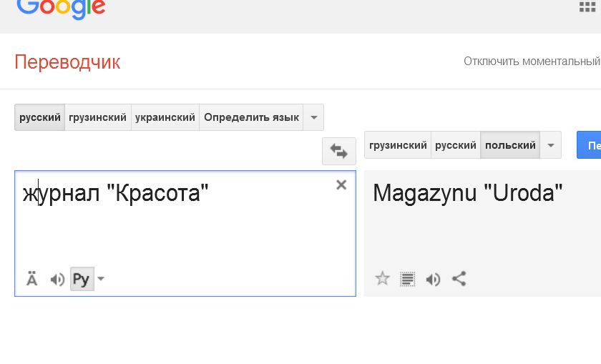
Task: Choose грузинский as source language
Action: tap(98, 117)
